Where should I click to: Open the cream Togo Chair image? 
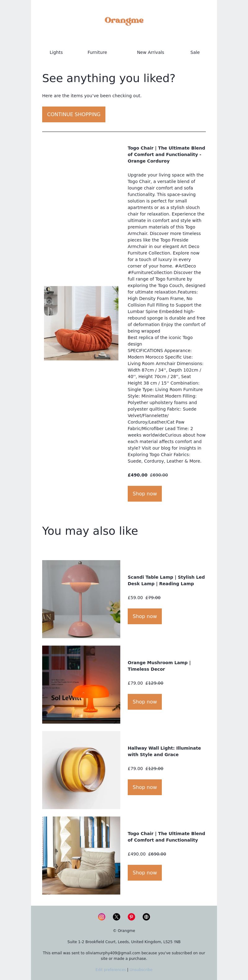[x=81, y=856]
